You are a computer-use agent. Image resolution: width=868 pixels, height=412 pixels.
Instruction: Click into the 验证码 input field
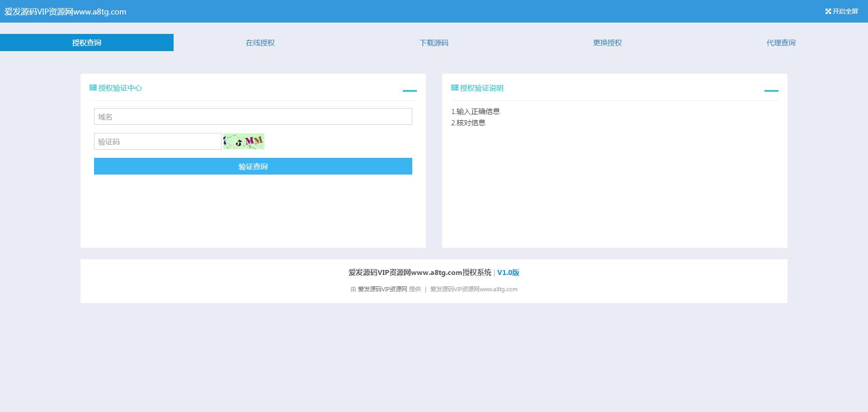(157, 142)
